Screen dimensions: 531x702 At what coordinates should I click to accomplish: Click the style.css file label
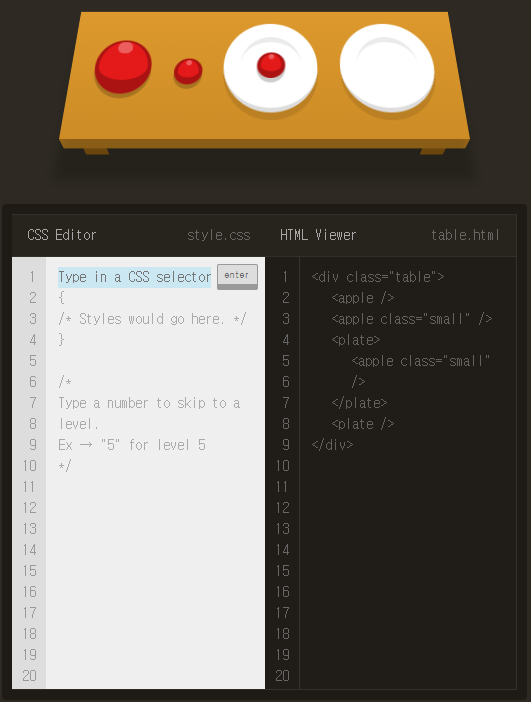218,235
